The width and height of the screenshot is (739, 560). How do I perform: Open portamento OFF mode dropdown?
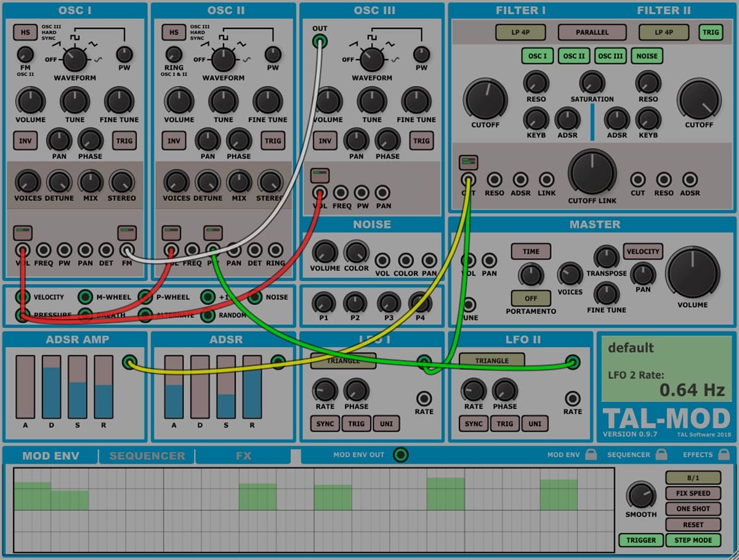[x=531, y=298]
